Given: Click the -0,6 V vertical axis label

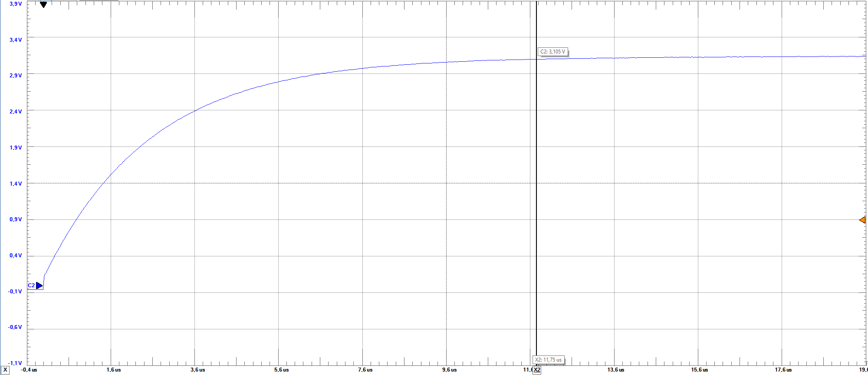Looking at the screenshot, I should [15, 327].
